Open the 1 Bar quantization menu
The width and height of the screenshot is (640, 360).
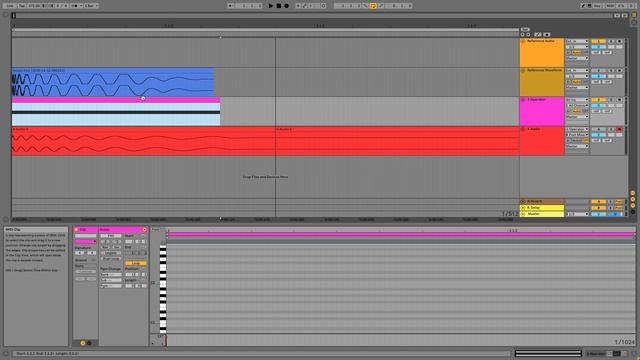click(91, 6)
